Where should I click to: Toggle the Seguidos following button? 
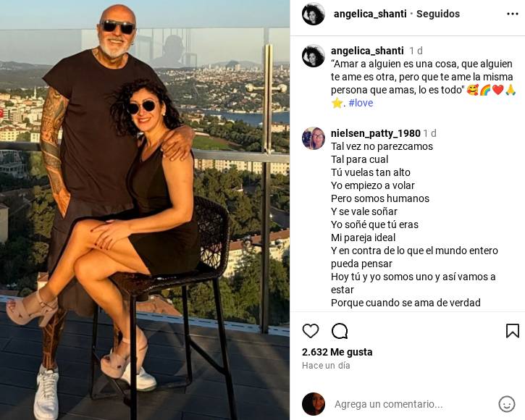pos(438,14)
